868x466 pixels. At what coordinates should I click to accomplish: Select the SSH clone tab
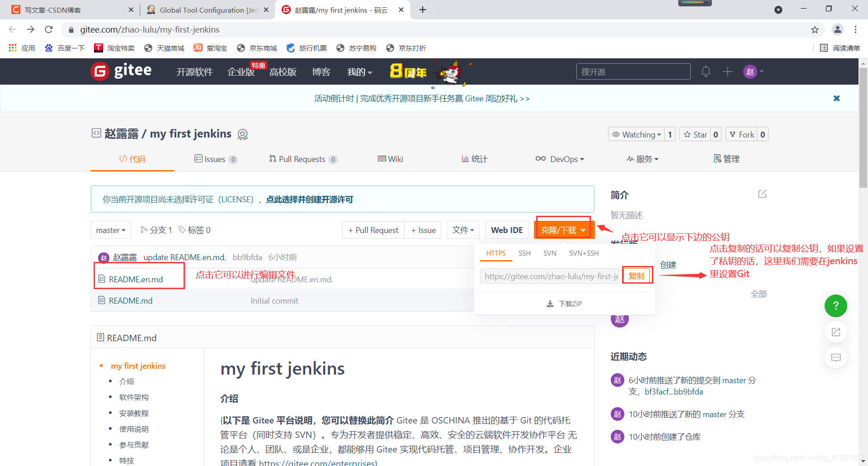click(x=524, y=253)
